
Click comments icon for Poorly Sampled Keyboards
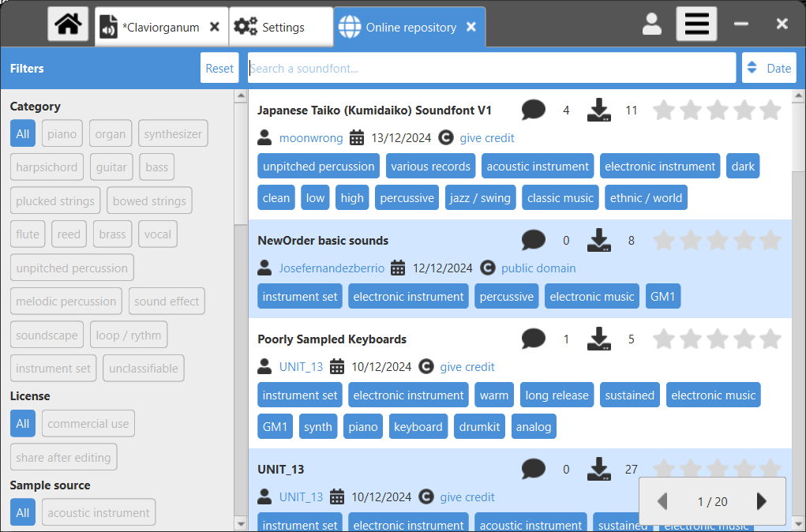[534, 339]
